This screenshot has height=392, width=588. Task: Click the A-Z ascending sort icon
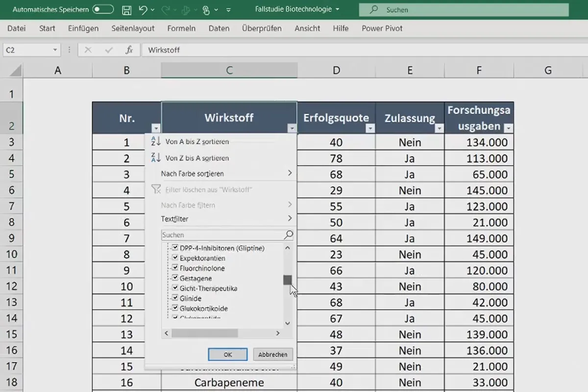pos(156,141)
